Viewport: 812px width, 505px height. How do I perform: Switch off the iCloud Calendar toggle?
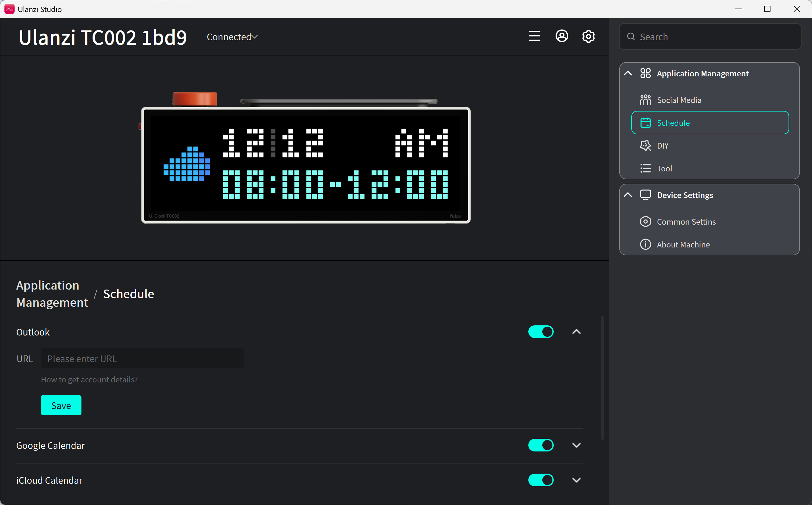tap(541, 480)
